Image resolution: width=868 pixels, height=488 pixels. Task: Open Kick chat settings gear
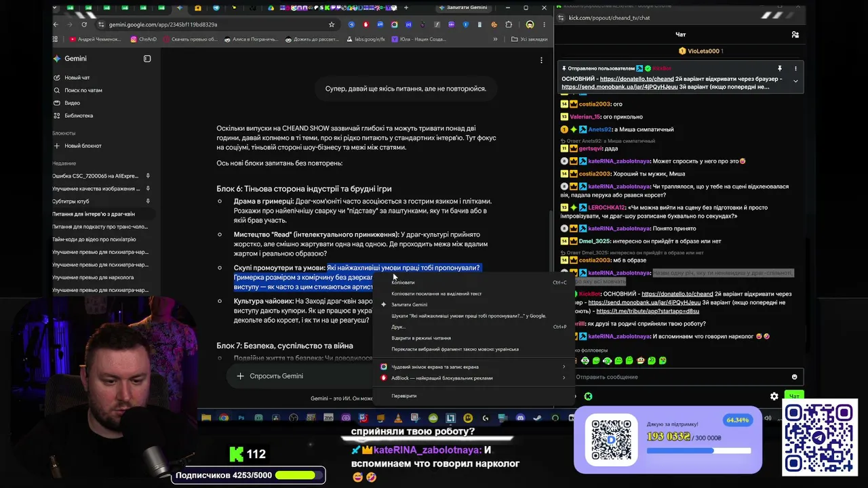coord(774,396)
